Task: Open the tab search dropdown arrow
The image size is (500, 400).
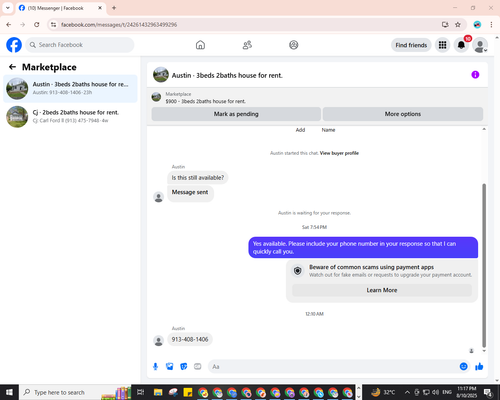Action: point(8,8)
